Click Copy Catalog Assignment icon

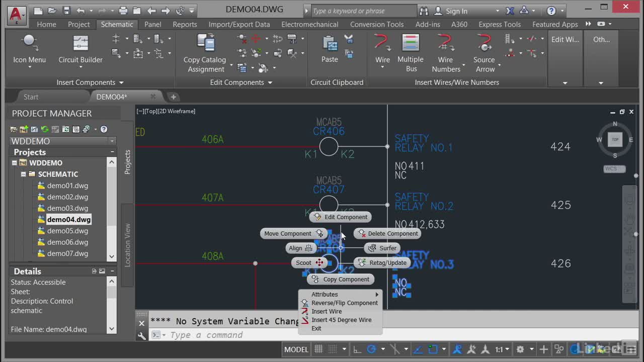pyautogui.click(x=206, y=53)
